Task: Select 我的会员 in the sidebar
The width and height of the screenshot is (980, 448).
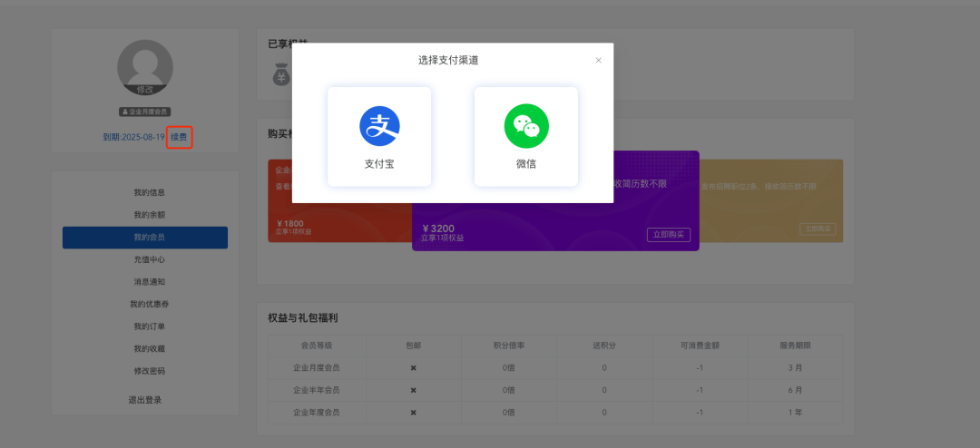Action: tap(145, 238)
